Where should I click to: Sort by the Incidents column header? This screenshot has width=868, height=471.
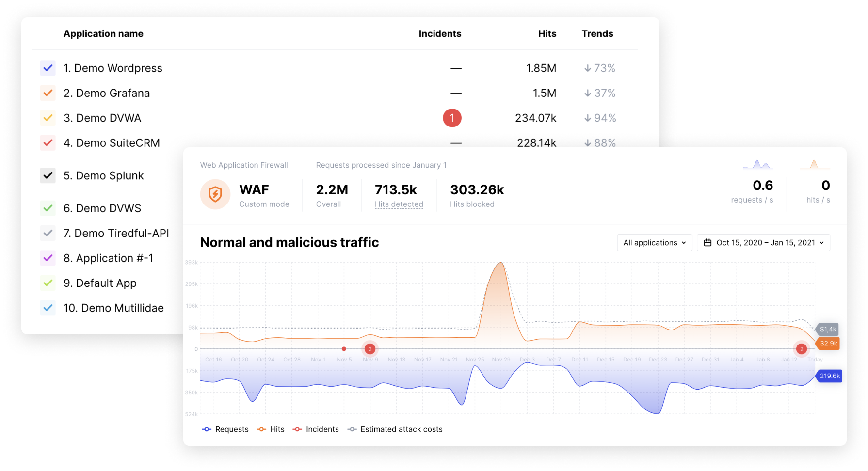[x=440, y=34]
